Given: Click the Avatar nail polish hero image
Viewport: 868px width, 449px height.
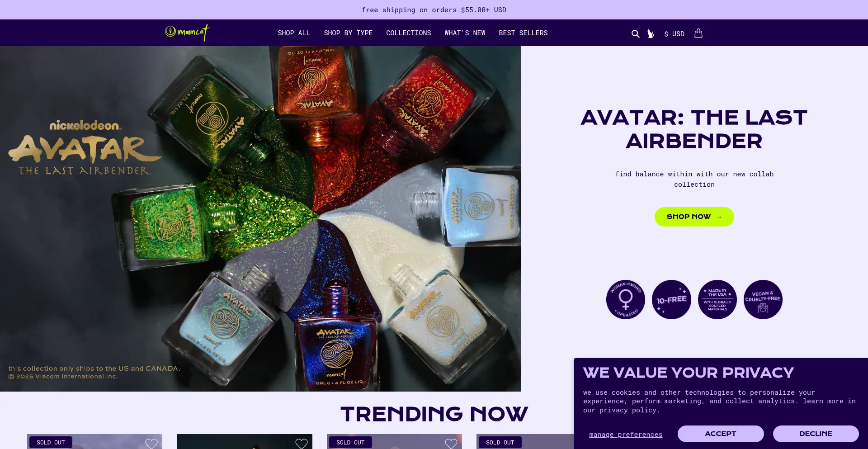Looking at the screenshot, I should [x=260, y=219].
